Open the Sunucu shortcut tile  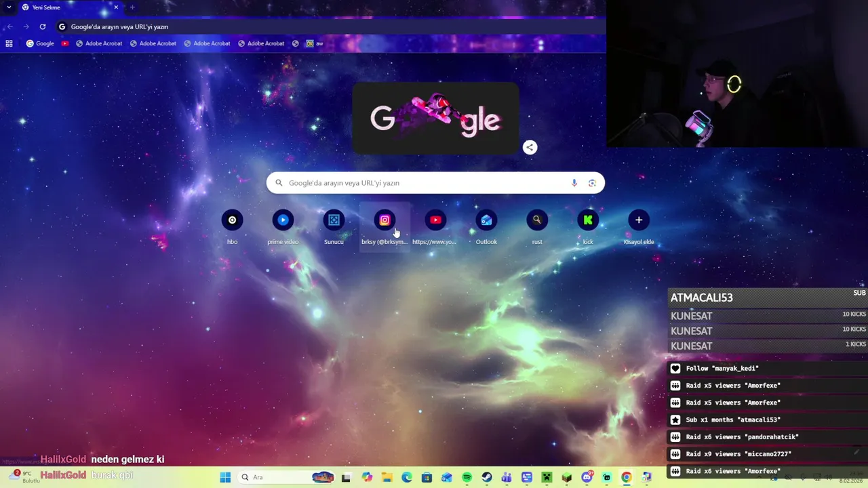click(x=334, y=227)
